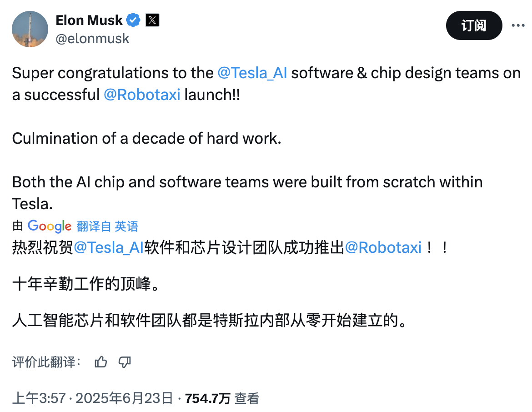Click the @Tesla_AI link in the Chinese translation
The width and height of the screenshot is (532, 412).
click(108, 247)
